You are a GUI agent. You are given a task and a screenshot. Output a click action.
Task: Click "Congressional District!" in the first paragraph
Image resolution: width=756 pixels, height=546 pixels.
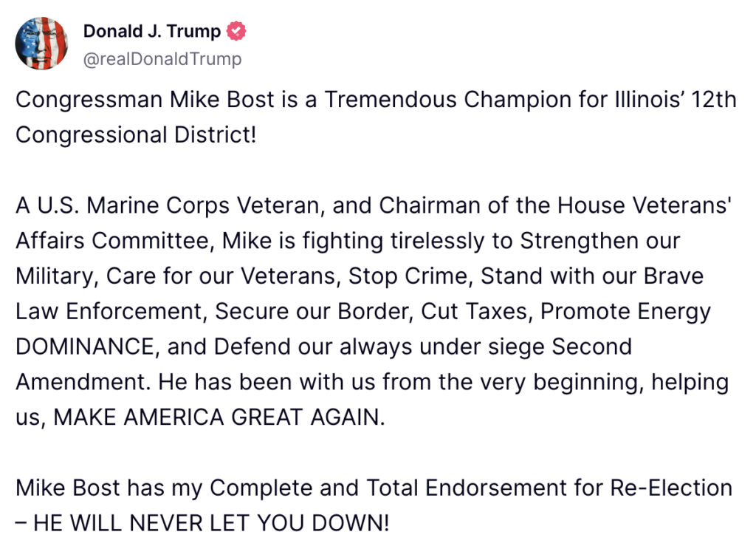(x=136, y=135)
